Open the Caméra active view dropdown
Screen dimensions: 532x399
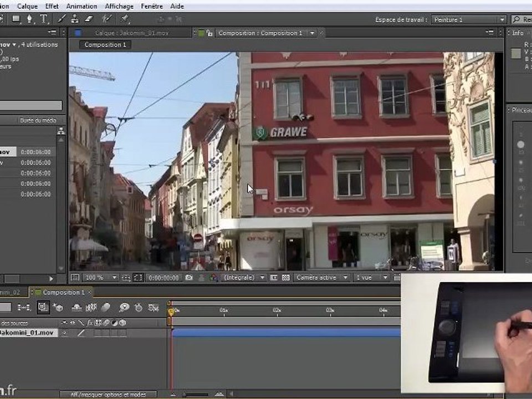(x=322, y=278)
